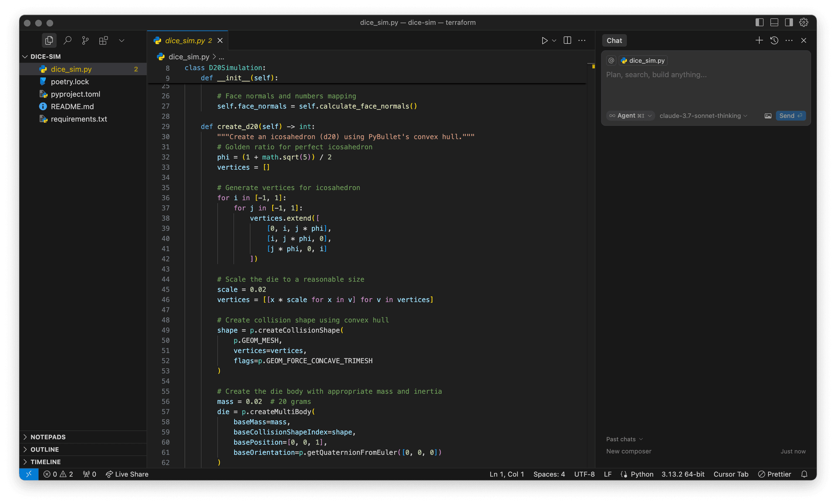
Task: Open the Search icon in sidebar
Action: (x=67, y=40)
